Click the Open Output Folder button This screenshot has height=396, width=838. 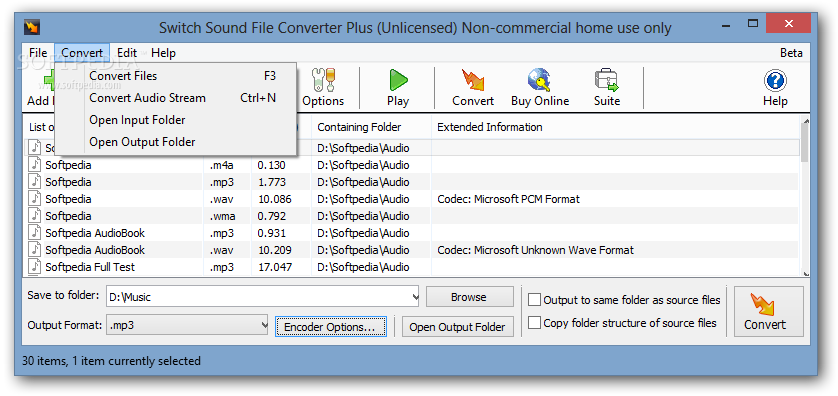pos(457,327)
